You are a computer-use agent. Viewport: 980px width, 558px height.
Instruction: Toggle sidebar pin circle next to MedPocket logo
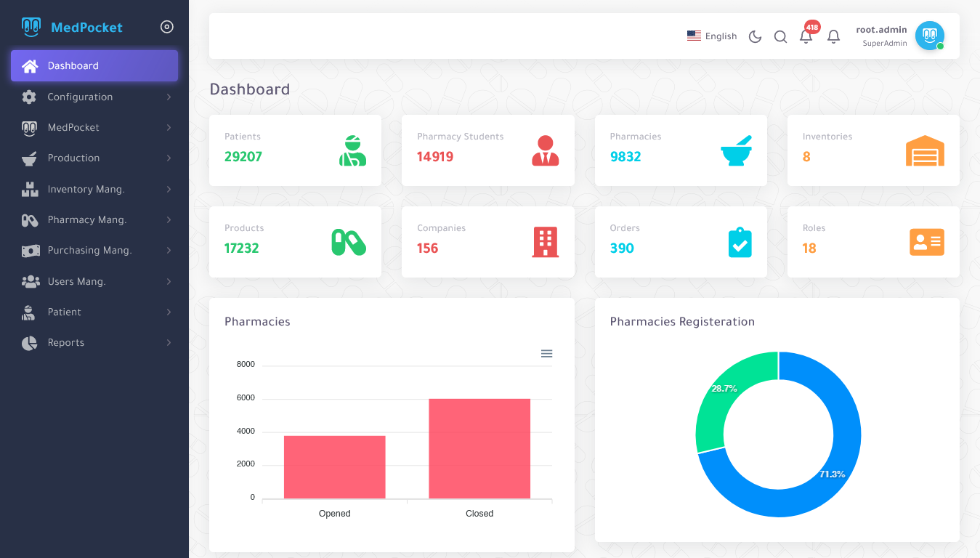[166, 27]
